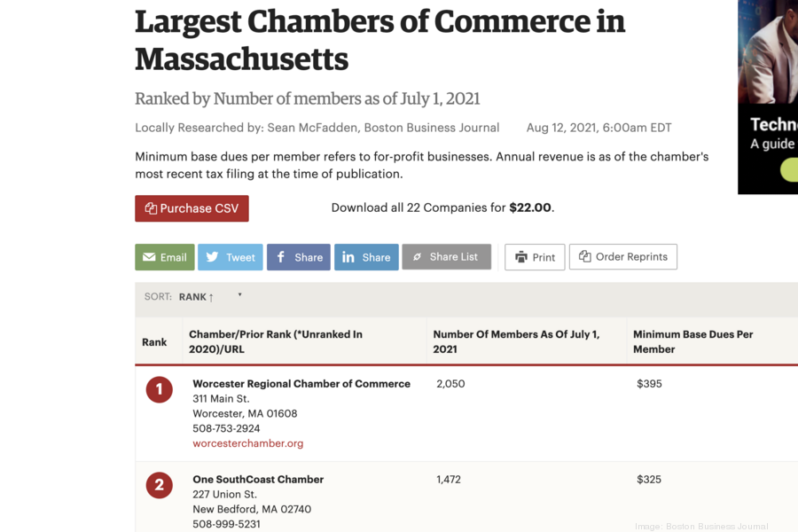798x532 pixels.
Task: Click the rank 2 red badge
Action: coord(159,485)
